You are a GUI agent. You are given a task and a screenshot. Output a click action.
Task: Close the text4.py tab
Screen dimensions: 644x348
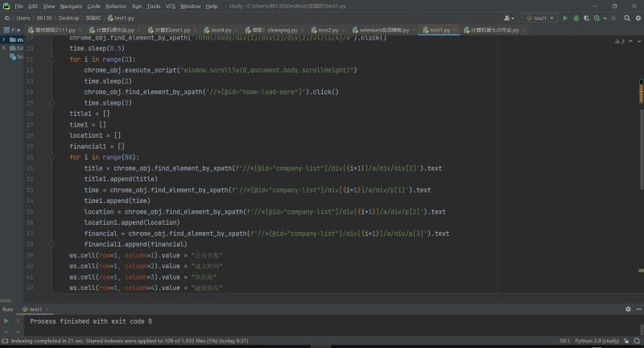(x=236, y=30)
